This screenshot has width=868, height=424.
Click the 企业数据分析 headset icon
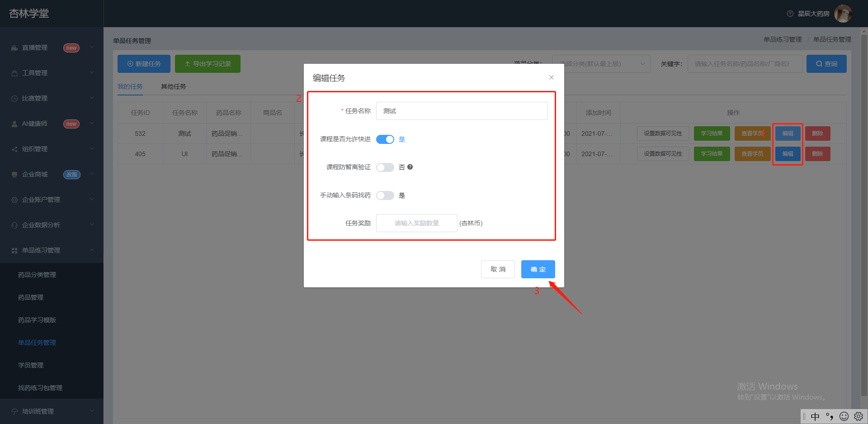click(14, 225)
